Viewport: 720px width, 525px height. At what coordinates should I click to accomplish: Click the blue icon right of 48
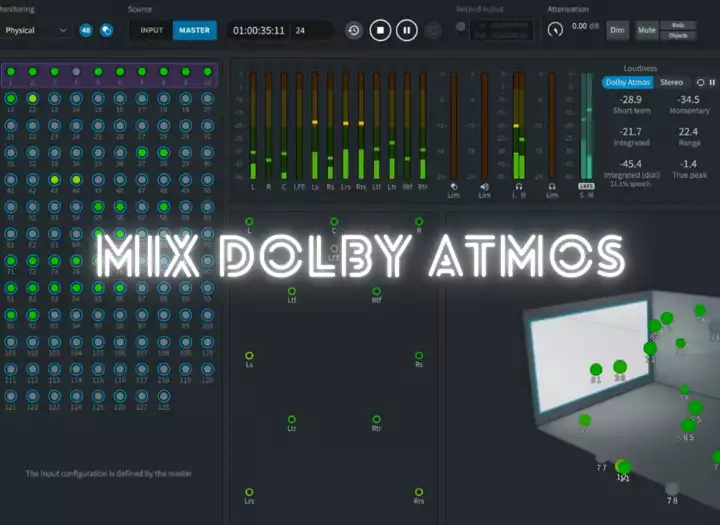pos(107,30)
